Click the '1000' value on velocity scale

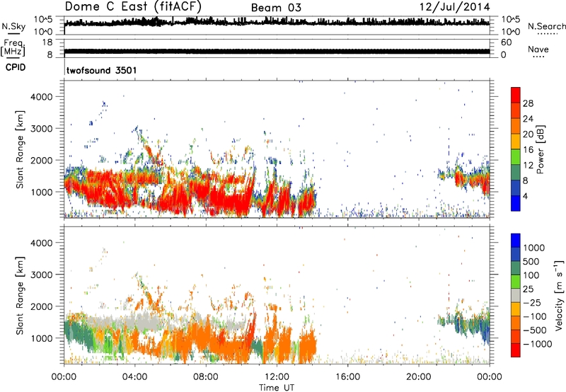(534, 248)
